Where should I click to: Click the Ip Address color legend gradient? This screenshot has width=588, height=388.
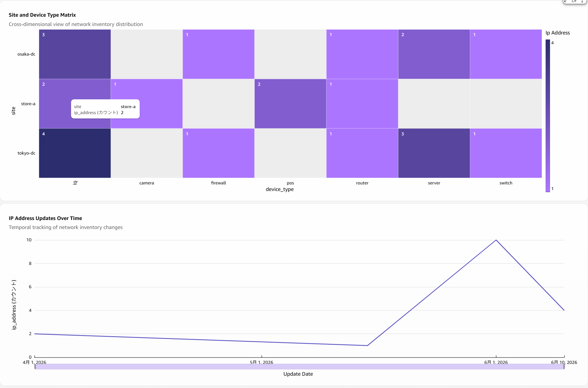click(x=548, y=116)
